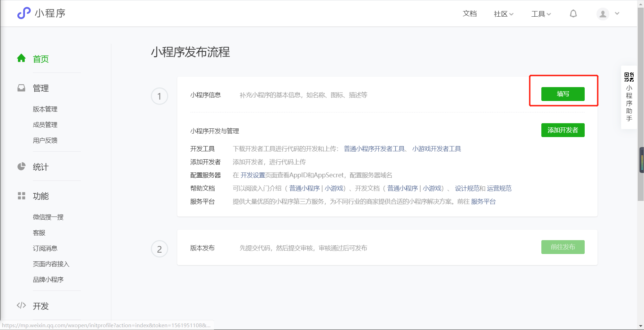
Task: Open 成员管理 in the sidebar
Action: pos(45,125)
